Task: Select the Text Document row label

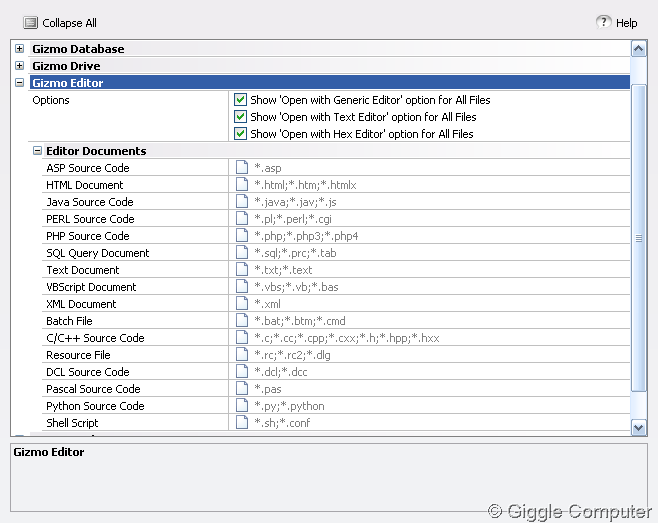Action: [x=83, y=270]
